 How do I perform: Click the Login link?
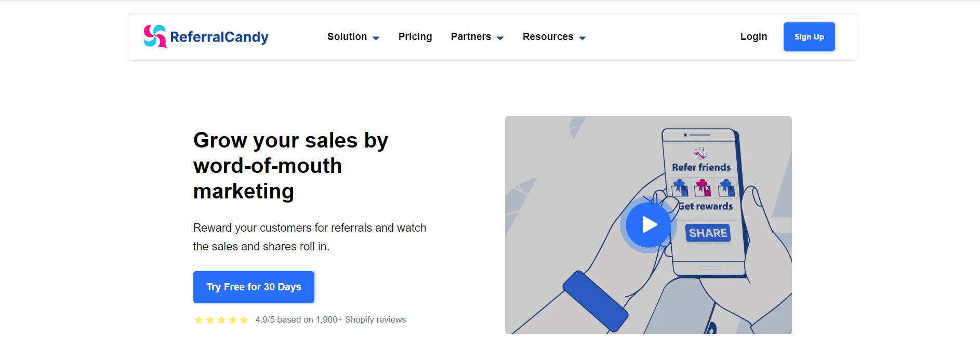[753, 37]
